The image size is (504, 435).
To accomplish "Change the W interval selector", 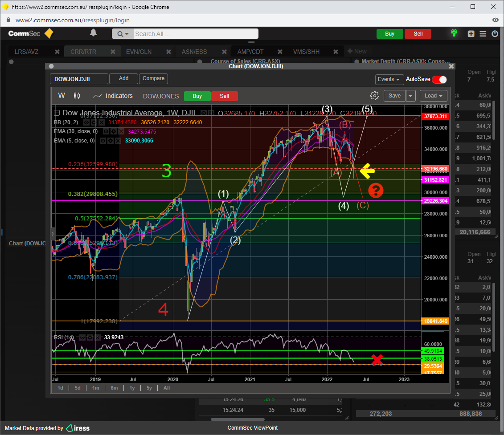I will [x=61, y=96].
